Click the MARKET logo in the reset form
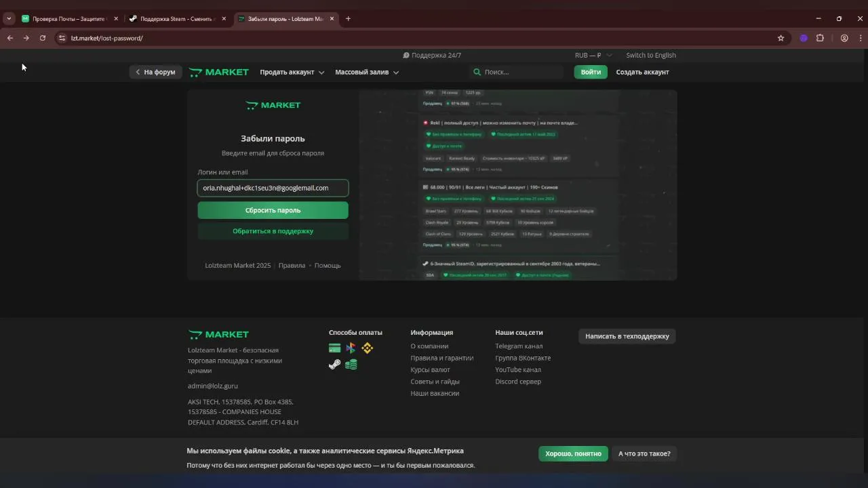The width and height of the screenshot is (868, 488). [x=273, y=105]
